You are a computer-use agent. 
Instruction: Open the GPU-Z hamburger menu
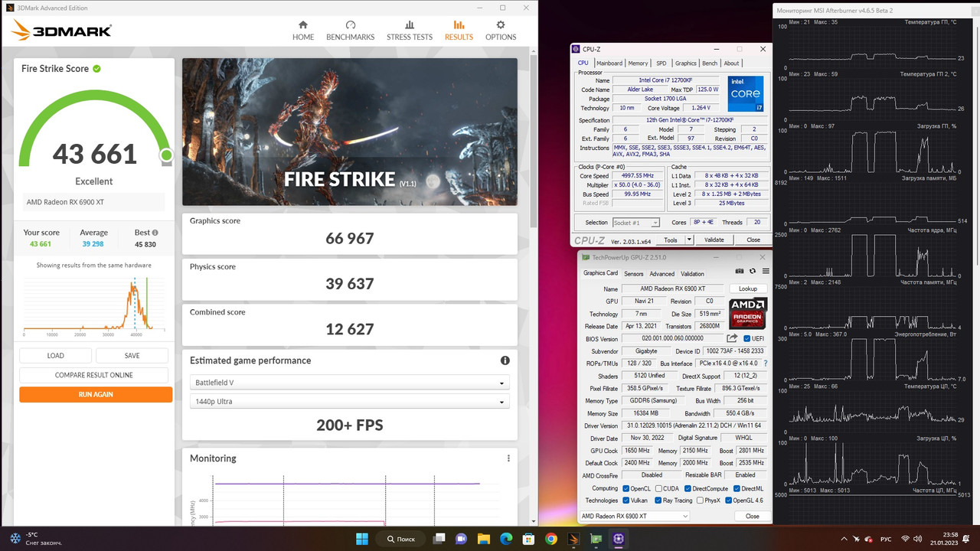click(x=766, y=271)
